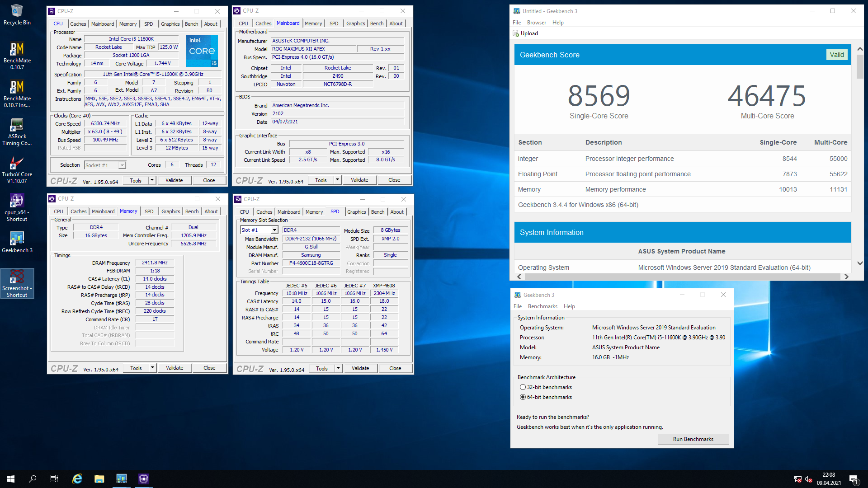Click the Core Speed 6330.74 MHz field
The height and width of the screenshot is (488, 868).
[x=105, y=123]
